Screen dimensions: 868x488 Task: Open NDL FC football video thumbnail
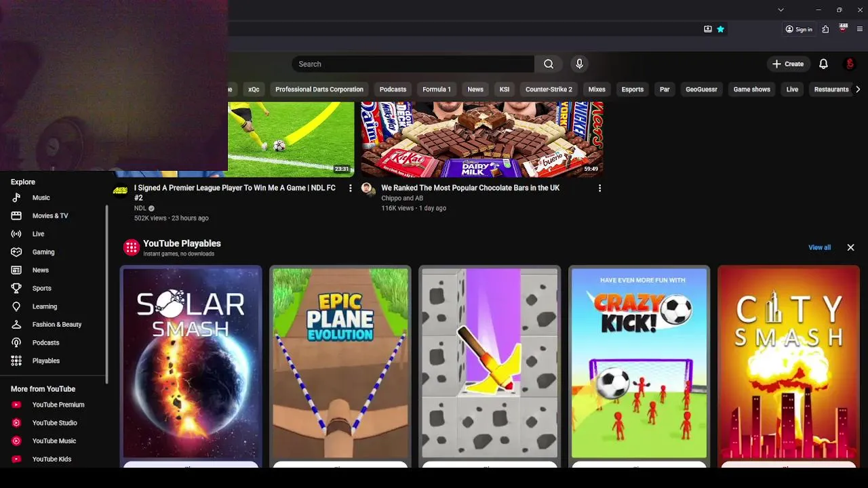(291, 139)
